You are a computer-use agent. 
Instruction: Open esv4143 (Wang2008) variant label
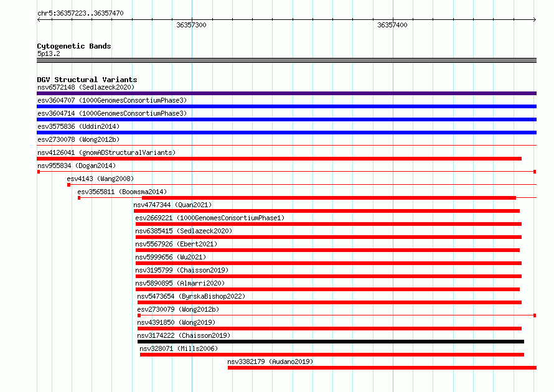click(x=100, y=179)
